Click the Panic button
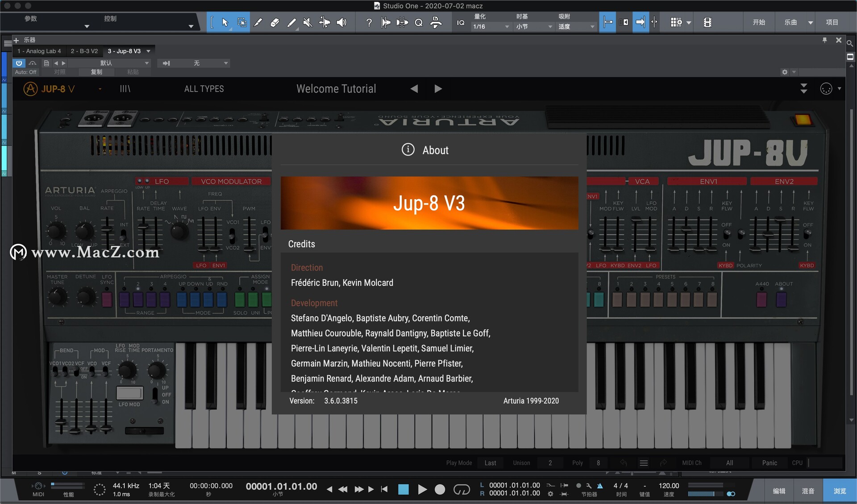 pyautogui.click(x=770, y=463)
